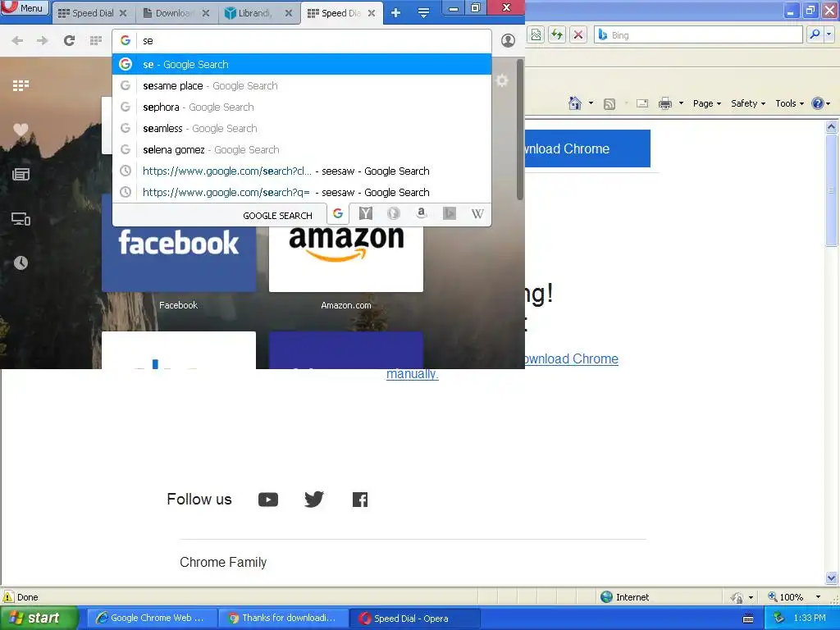
Task: Open News icon in Opera sidebar
Action: tap(21, 174)
